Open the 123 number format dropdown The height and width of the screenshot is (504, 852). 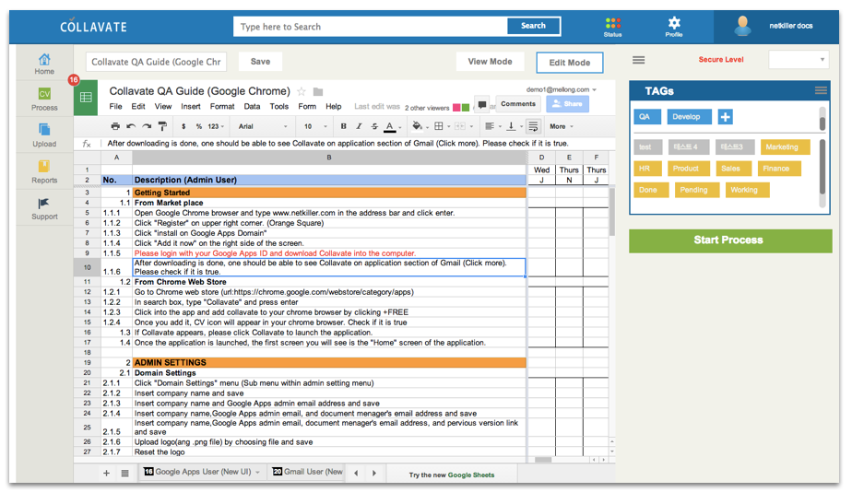[216, 126]
